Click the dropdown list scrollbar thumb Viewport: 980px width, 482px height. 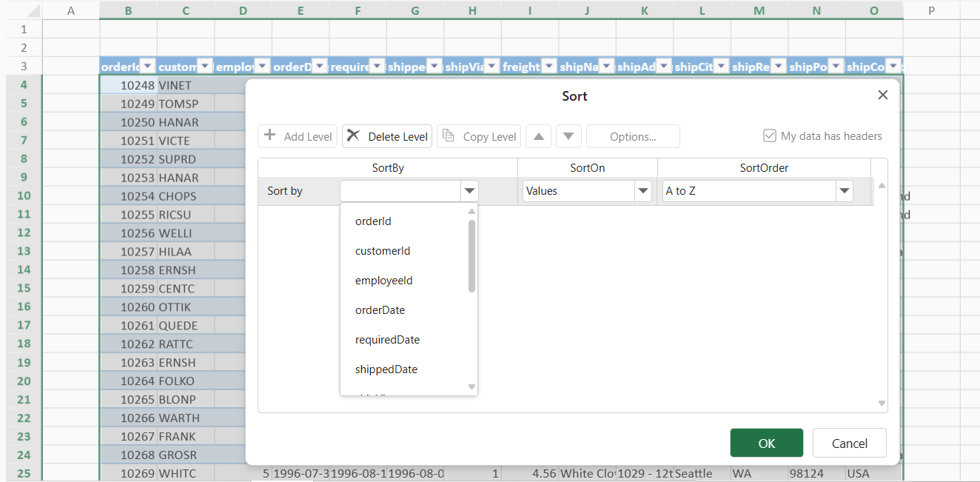pyautogui.click(x=472, y=255)
